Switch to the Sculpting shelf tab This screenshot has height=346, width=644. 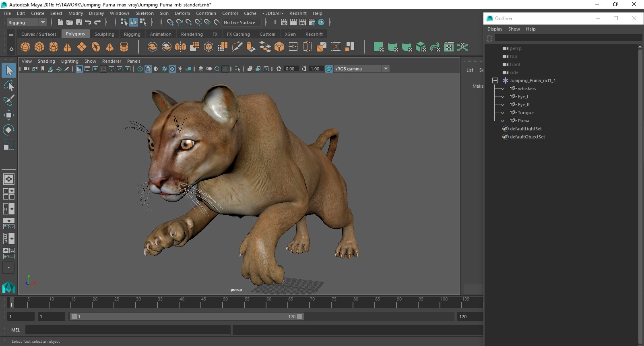104,34
